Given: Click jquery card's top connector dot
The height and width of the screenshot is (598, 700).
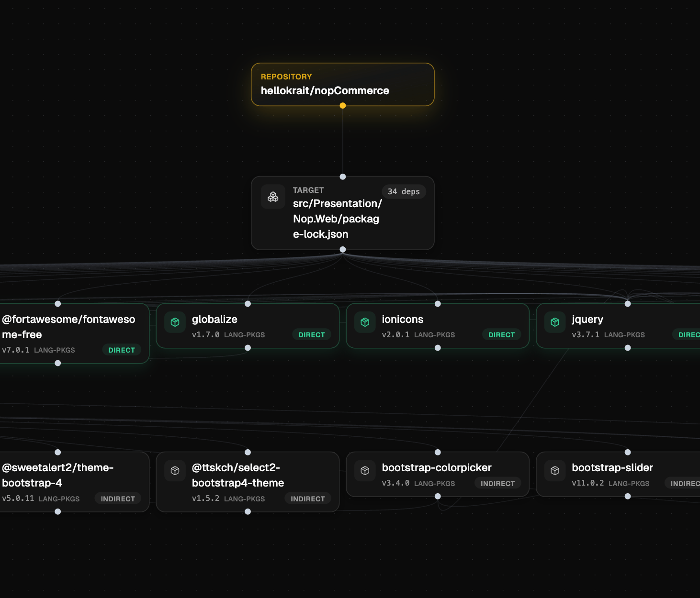Looking at the screenshot, I should [628, 304].
